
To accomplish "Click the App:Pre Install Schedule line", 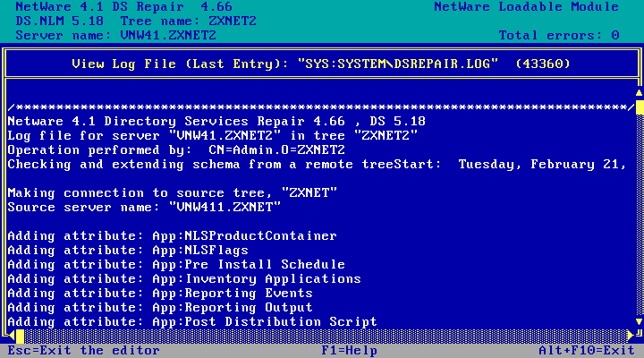I will 176,265.
